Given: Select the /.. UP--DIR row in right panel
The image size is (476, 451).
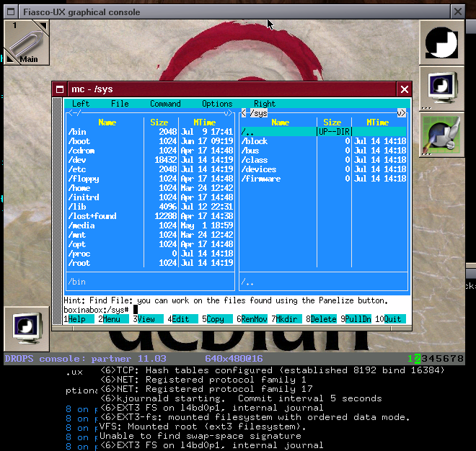Looking at the screenshot, I should 324,132.
